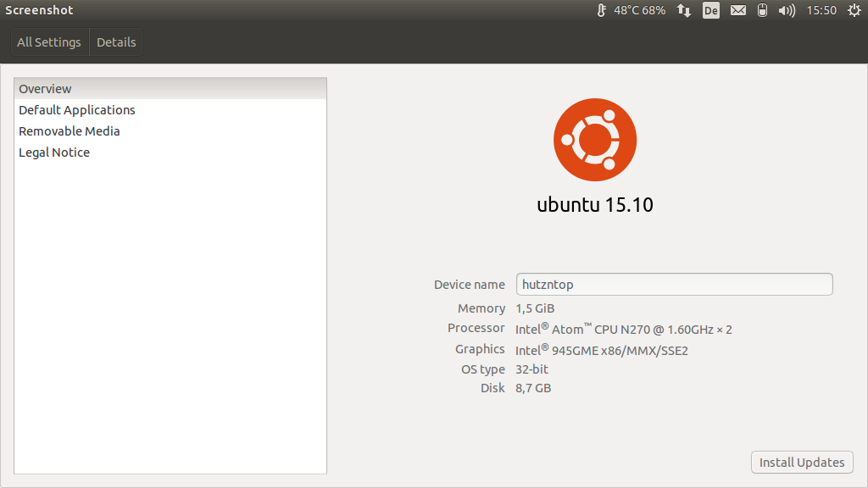Open the network connection indicator
The width and height of the screenshot is (868, 488).
tap(684, 10)
